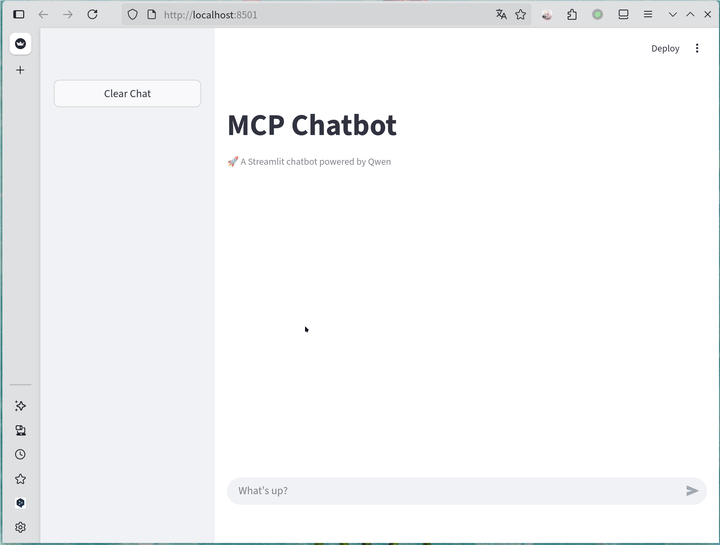Image resolution: width=720 pixels, height=545 pixels.
Task: Open the Streamlit three-dot main menu
Action: (697, 48)
